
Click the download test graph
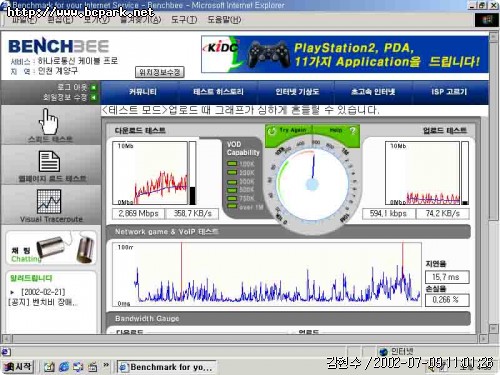click(x=150, y=173)
